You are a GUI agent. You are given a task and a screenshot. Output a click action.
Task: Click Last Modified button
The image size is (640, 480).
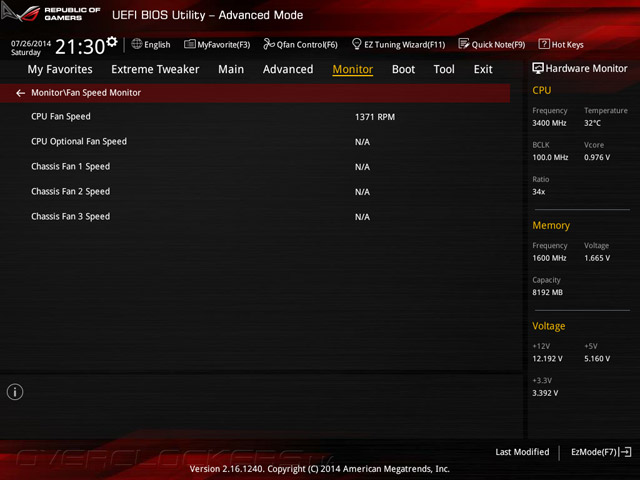tap(522, 452)
